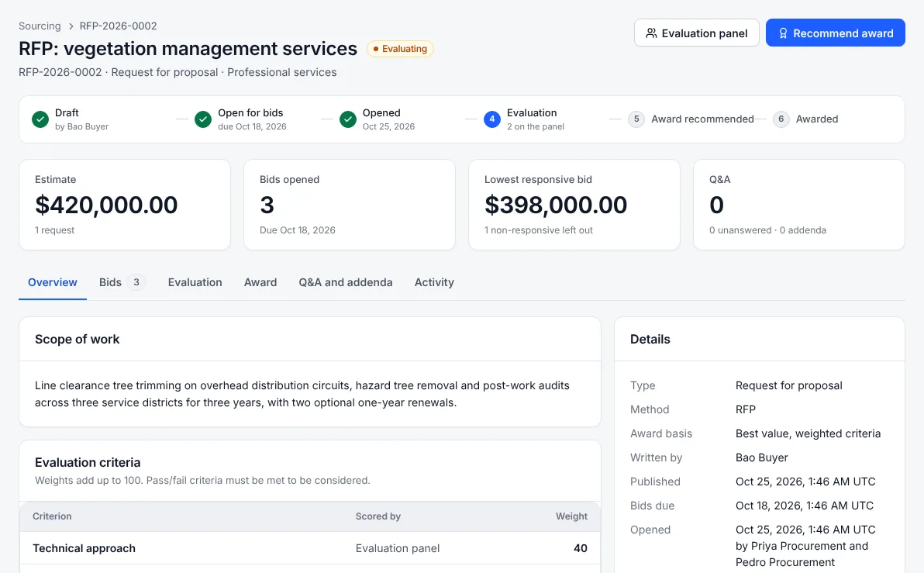
Task: Click the award ribbon icon on Recommend award
Action: pyautogui.click(x=783, y=33)
